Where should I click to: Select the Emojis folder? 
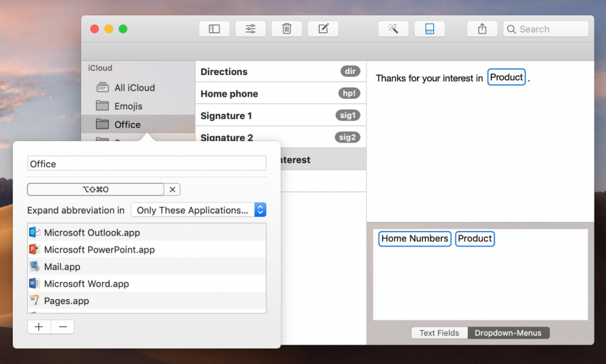coord(138,106)
